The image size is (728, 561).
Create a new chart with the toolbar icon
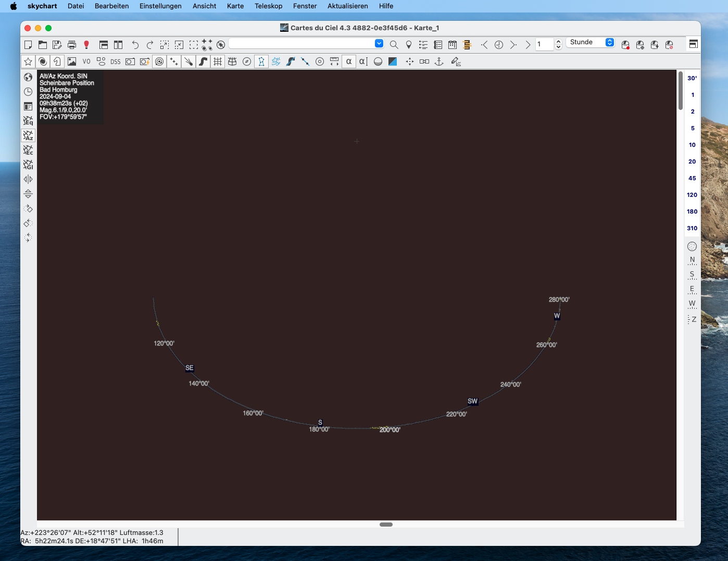coord(28,45)
